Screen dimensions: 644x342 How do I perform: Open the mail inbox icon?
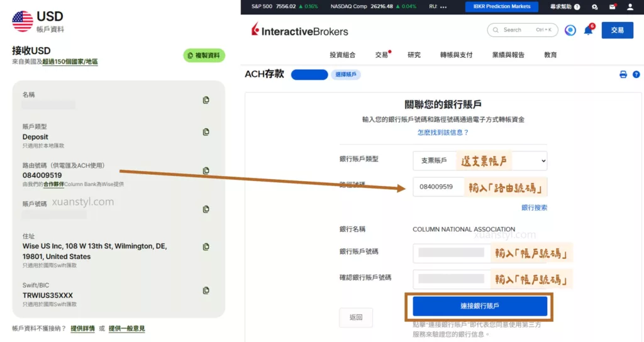click(613, 6)
